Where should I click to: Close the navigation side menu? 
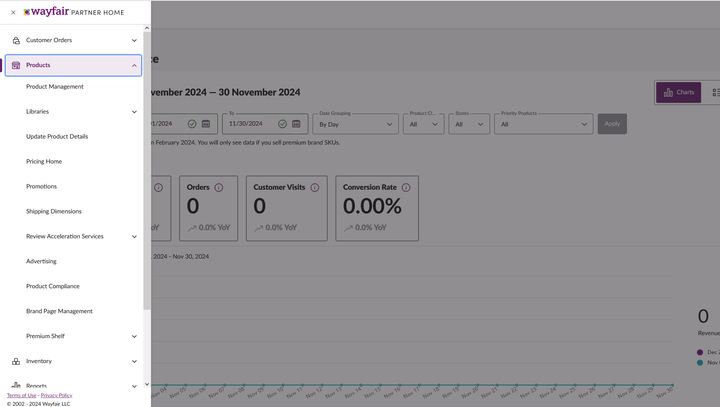tap(13, 13)
